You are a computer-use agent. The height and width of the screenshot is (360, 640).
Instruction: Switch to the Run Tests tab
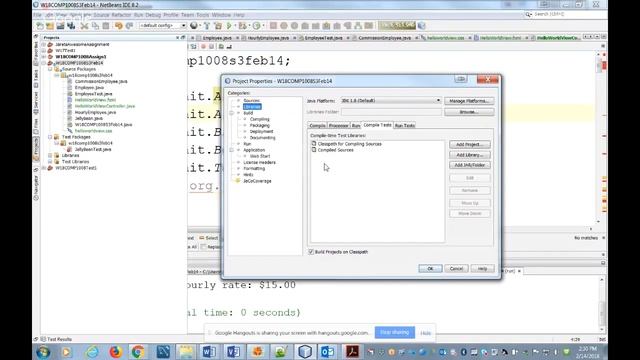tap(404, 125)
